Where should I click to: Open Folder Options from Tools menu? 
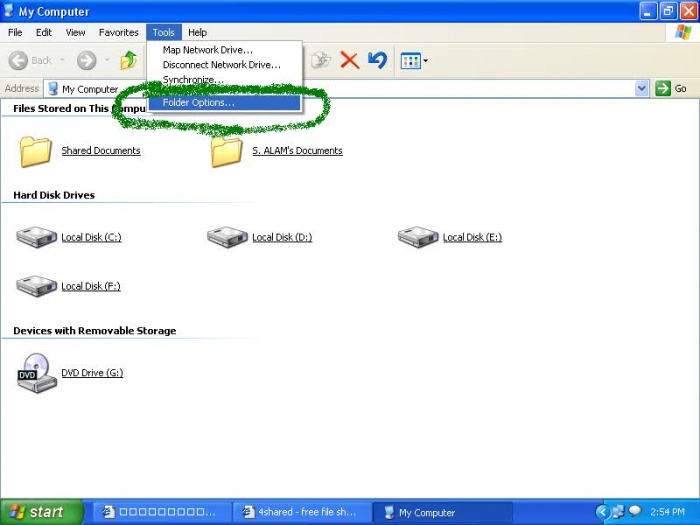(224, 103)
